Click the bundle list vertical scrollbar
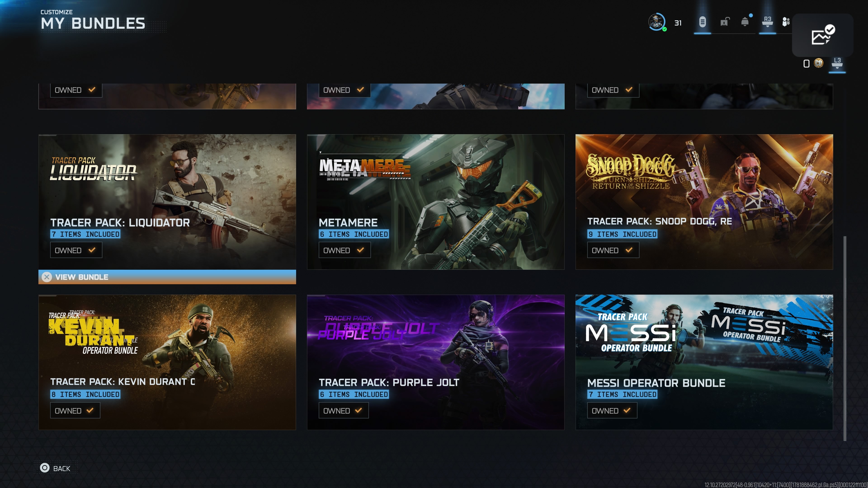 point(845,338)
